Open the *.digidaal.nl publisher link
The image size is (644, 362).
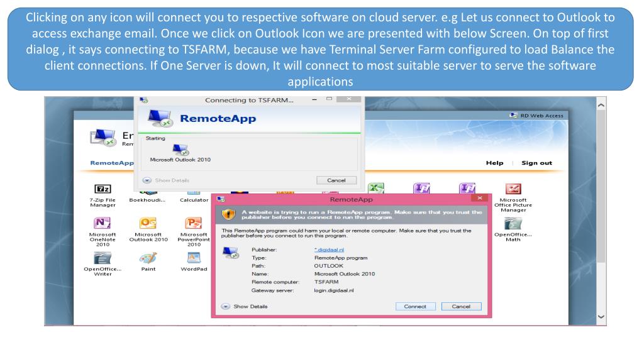(x=329, y=250)
